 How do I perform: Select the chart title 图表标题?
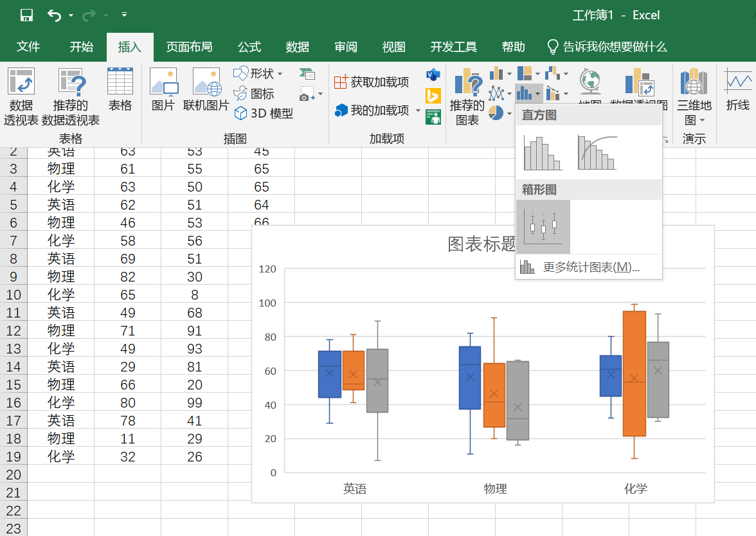[481, 244]
